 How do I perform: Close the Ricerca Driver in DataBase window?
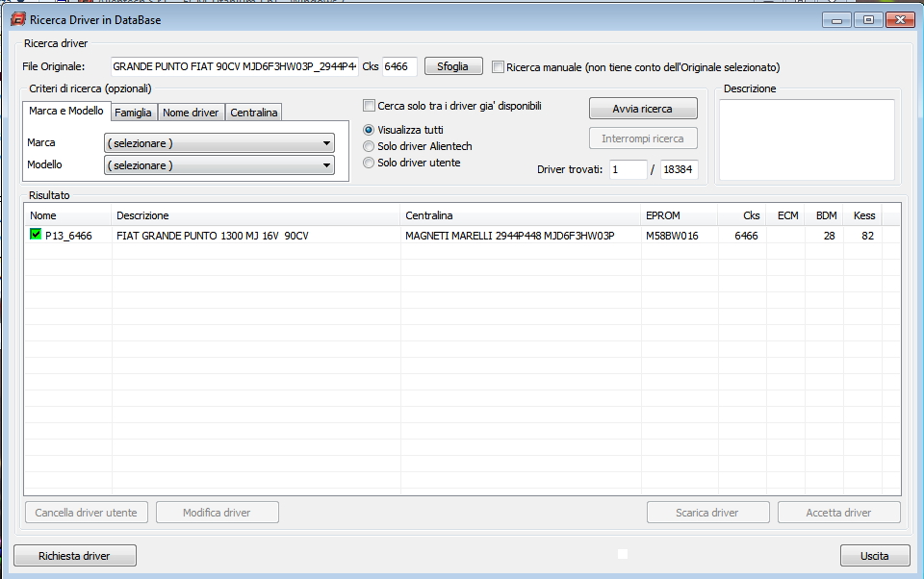coord(901,20)
